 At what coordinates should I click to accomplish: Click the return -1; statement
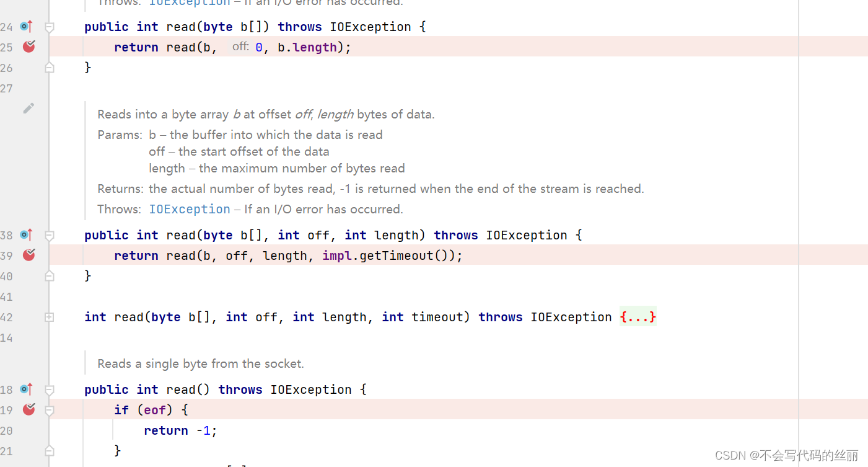(x=181, y=430)
